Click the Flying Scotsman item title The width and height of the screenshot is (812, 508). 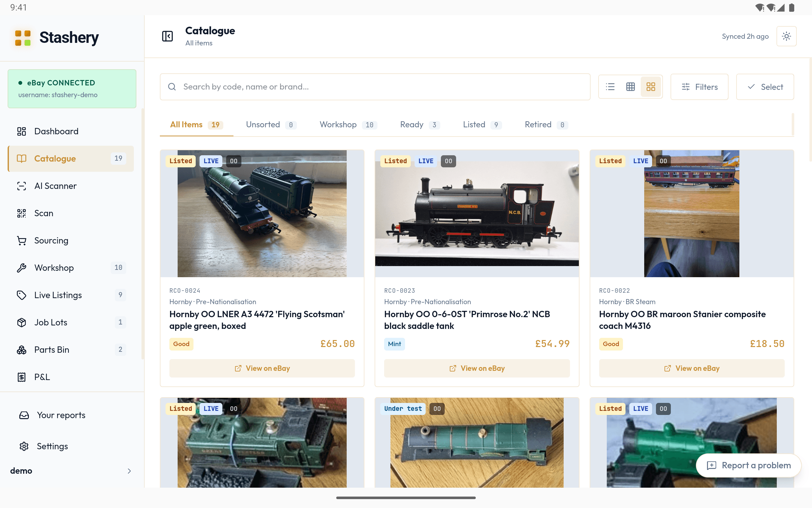tap(257, 320)
